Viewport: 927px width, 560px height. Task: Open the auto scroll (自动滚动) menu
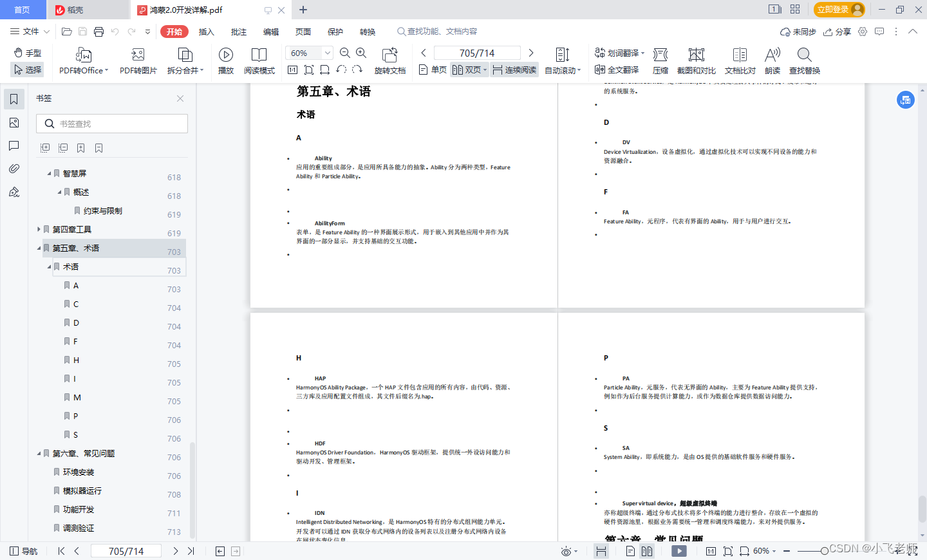pyautogui.click(x=563, y=61)
